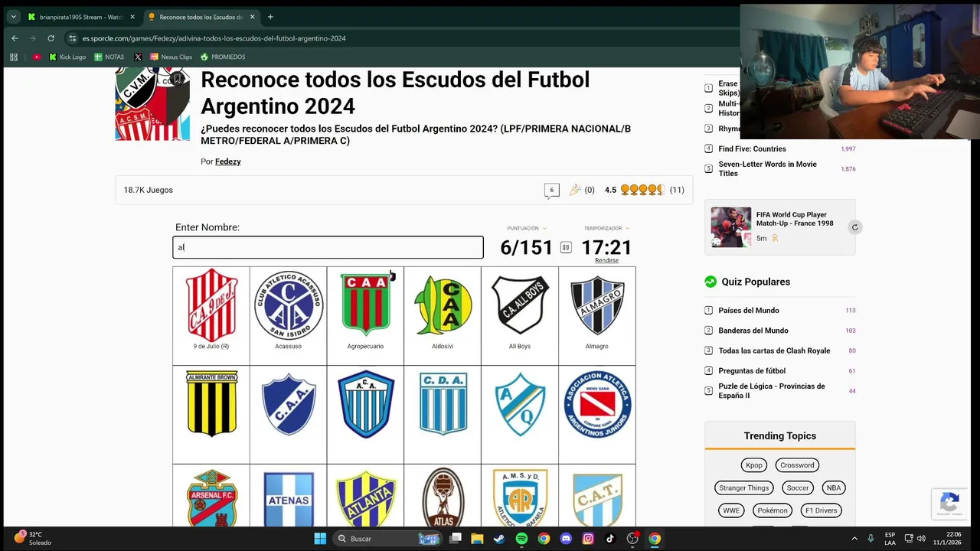This screenshot has width=980, height=551.
Task: Click the All Boys crest thumbnail
Action: (x=520, y=305)
